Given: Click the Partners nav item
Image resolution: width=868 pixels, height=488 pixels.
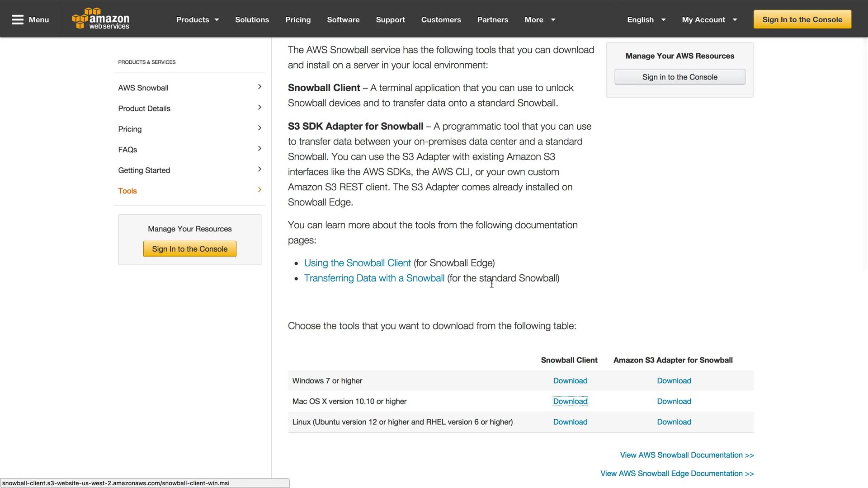Looking at the screenshot, I should coord(492,19).
